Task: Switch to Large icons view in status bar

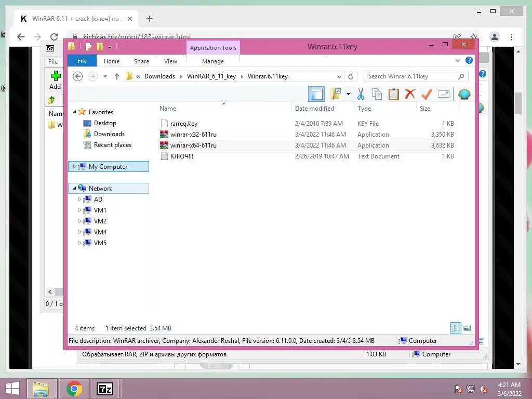Action: (467, 328)
